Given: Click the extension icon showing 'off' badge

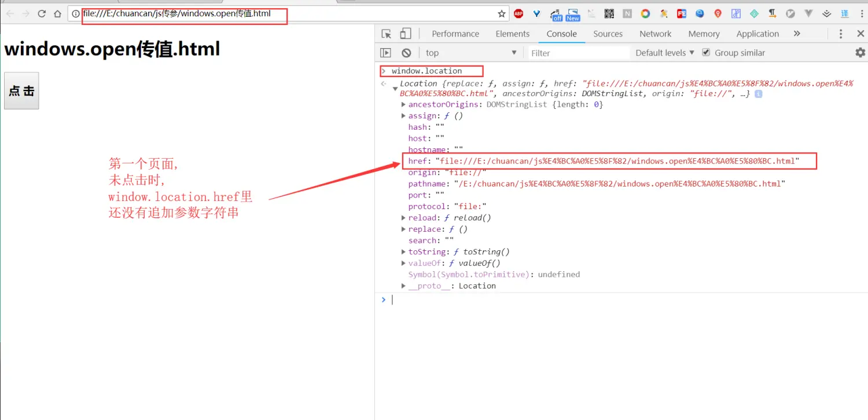Looking at the screenshot, I should (556, 14).
